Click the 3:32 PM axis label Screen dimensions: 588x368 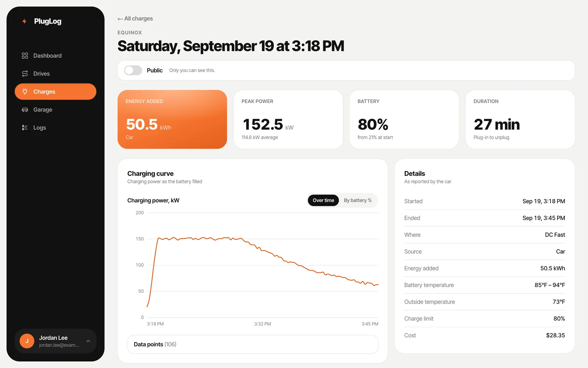(x=262, y=324)
